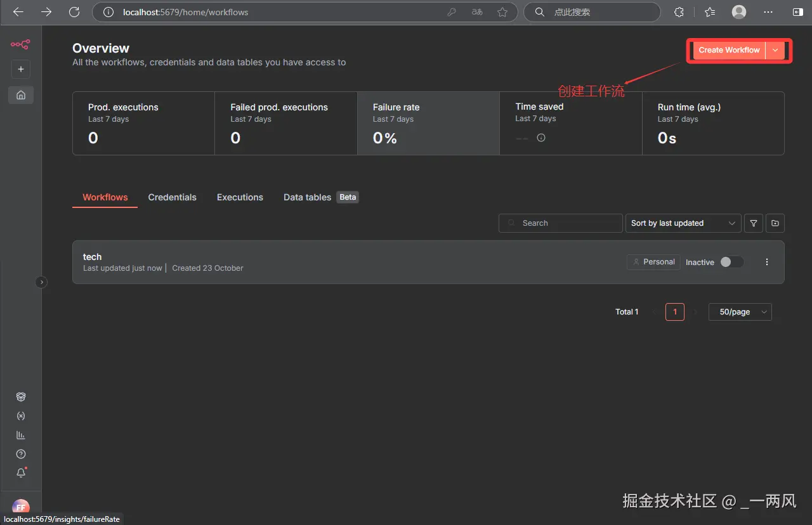Viewport: 812px width, 525px height.
Task: Open the three-dot menu for tech workflow
Action: 767,262
